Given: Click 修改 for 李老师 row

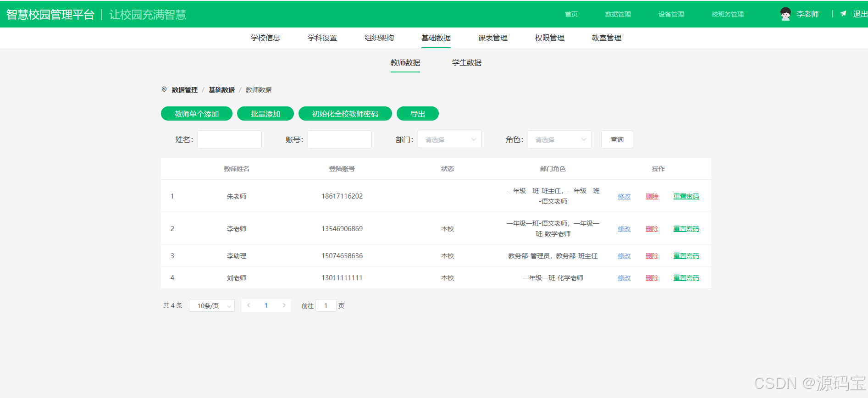Looking at the screenshot, I should [624, 229].
